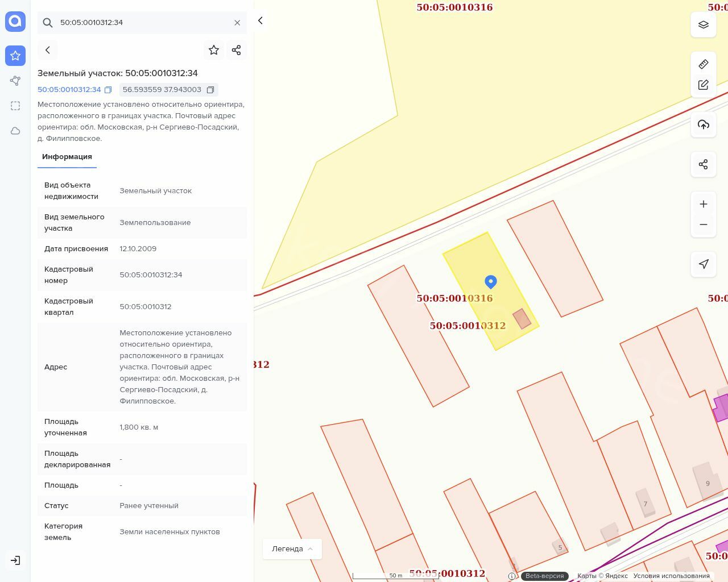Add parcel to favorites with star
Image resolution: width=728 pixels, height=582 pixels.
pyautogui.click(x=214, y=50)
